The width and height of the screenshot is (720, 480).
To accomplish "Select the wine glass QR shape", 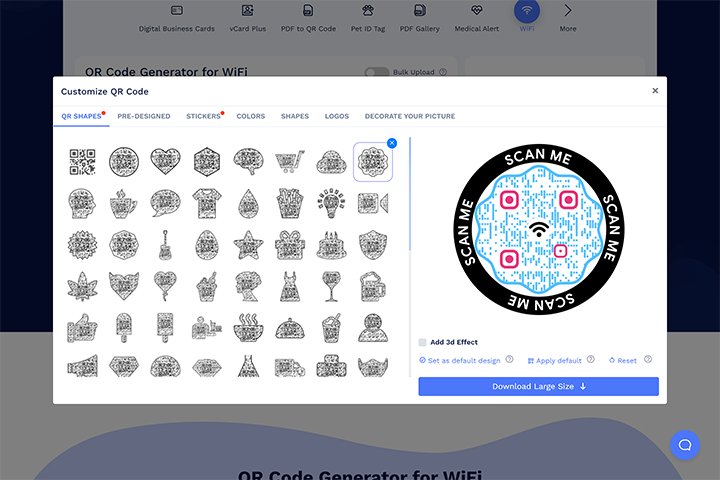I will coord(332,286).
